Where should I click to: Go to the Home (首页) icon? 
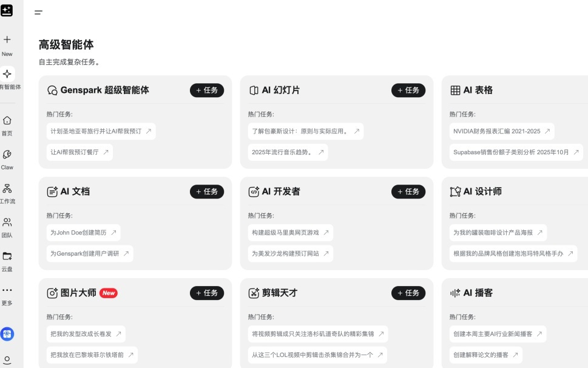(7, 120)
